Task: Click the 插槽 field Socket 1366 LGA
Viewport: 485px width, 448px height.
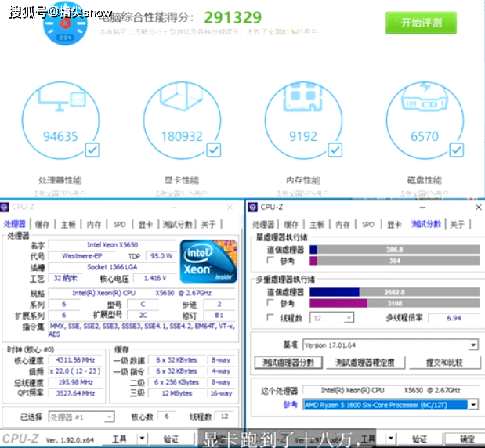Action: pyautogui.click(x=113, y=267)
